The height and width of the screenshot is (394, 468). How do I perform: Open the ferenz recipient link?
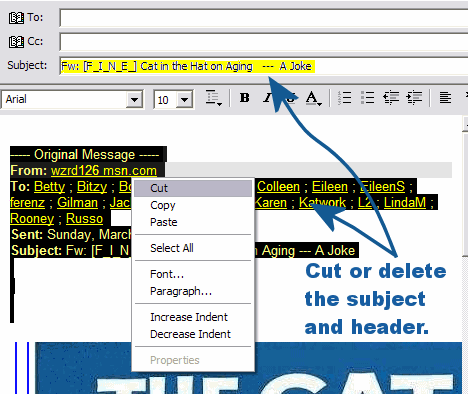(27, 203)
